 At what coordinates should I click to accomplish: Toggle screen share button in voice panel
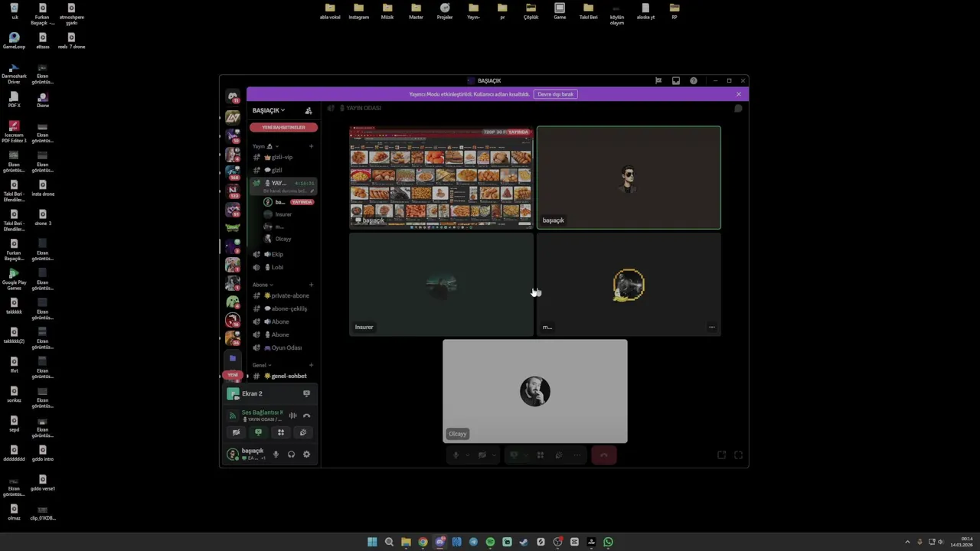click(x=258, y=432)
